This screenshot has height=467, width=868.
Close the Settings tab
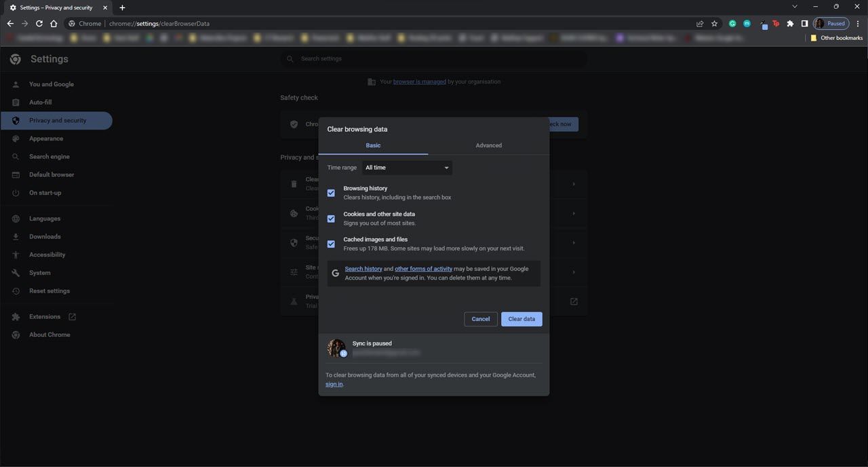point(104,7)
